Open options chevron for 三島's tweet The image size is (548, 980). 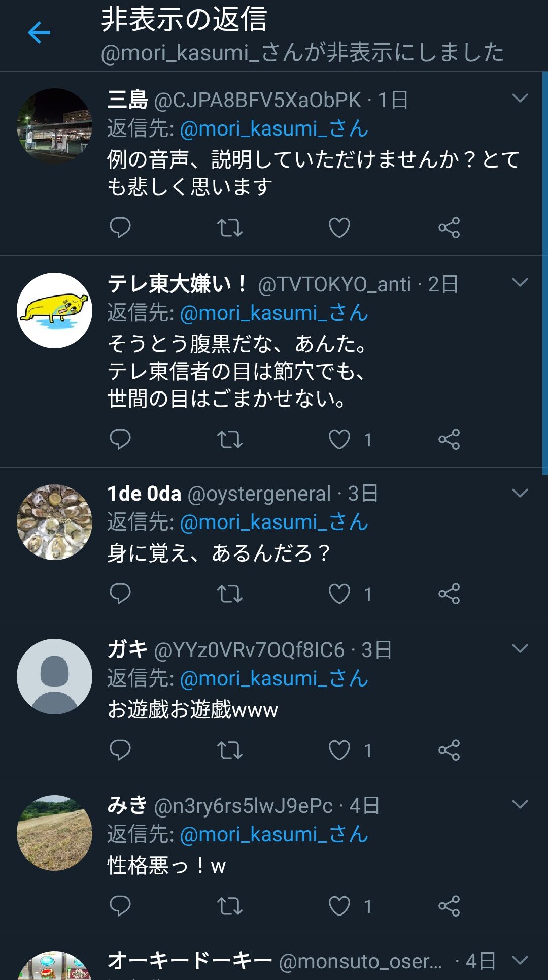point(520,98)
